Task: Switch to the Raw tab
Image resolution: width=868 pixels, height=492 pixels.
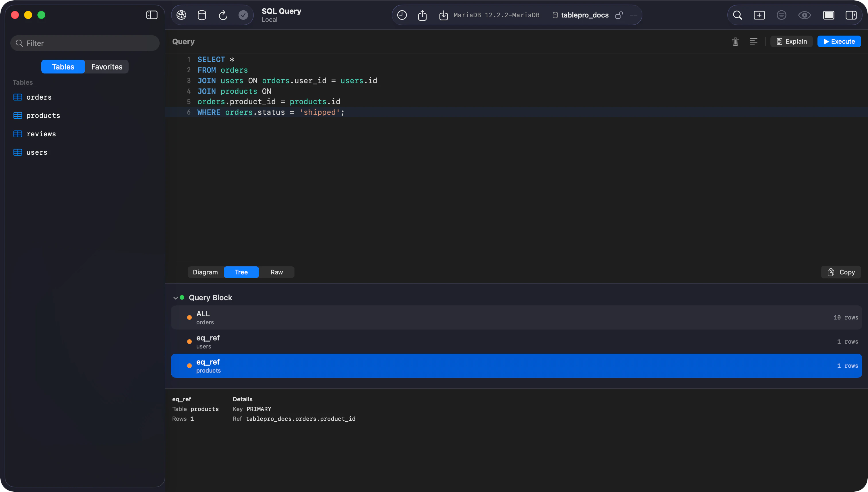Action: tap(276, 272)
